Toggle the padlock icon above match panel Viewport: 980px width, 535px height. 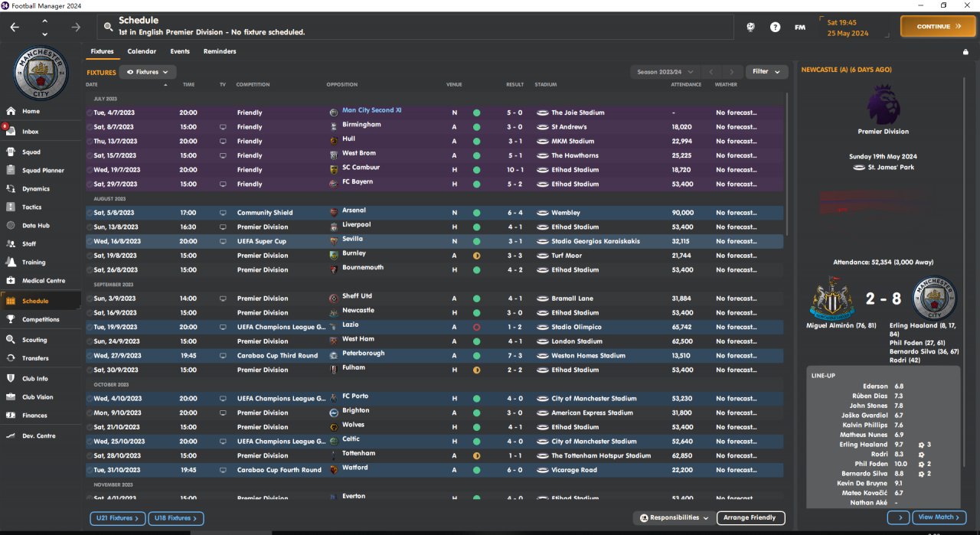(x=966, y=52)
